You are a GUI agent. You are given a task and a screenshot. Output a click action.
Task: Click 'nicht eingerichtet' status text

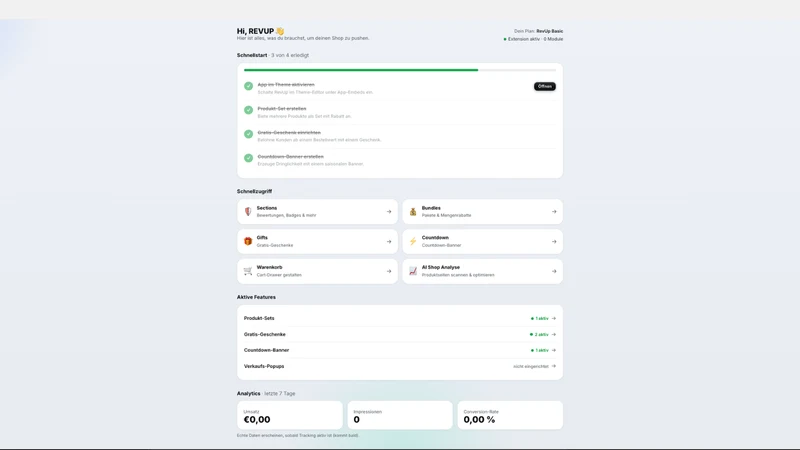[531, 366]
